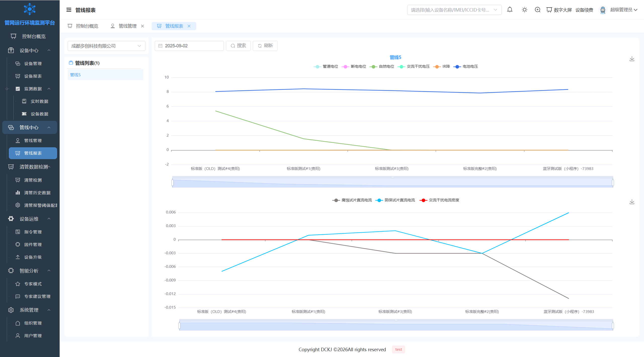Toggle the IR降 legend series
644x357 pixels.
(x=441, y=66)
